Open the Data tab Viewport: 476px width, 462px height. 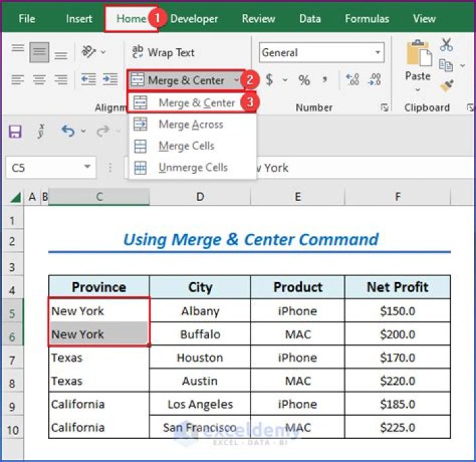tap(310, 19)
